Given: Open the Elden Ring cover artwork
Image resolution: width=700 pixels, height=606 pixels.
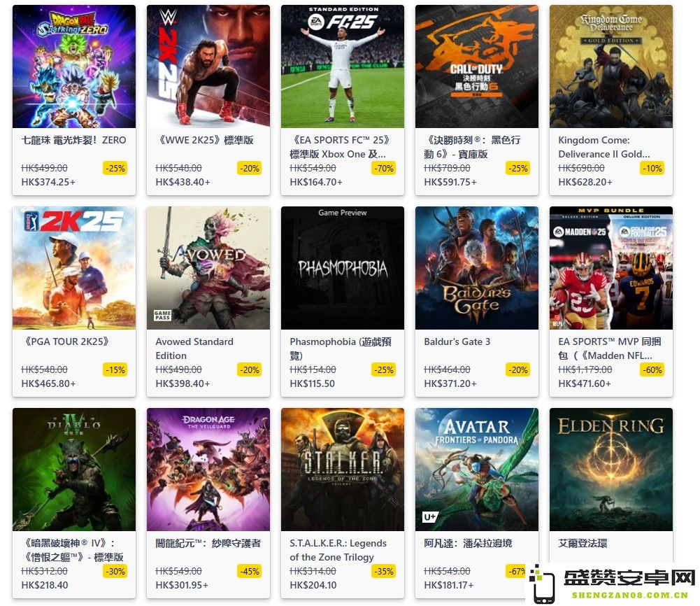Looking at the screenshot, I should [x=611, y=470].
